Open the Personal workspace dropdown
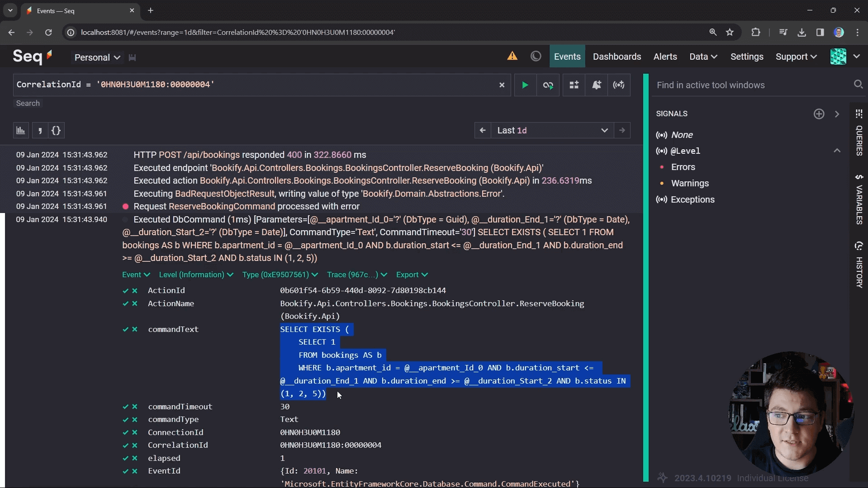 tap(97, 57)
